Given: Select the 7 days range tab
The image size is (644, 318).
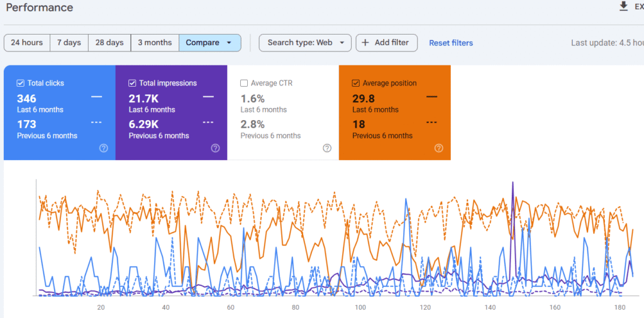Looking at the screenshot, I should (69, 43).
